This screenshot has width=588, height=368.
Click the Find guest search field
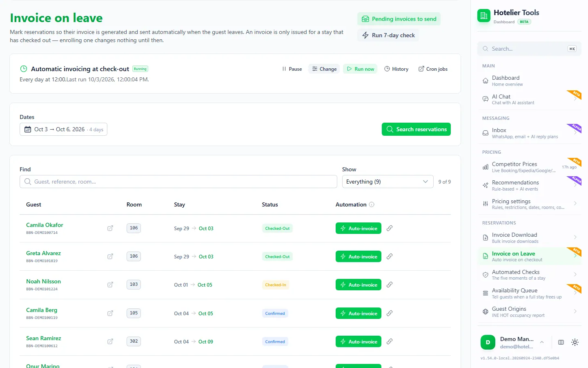178,182
